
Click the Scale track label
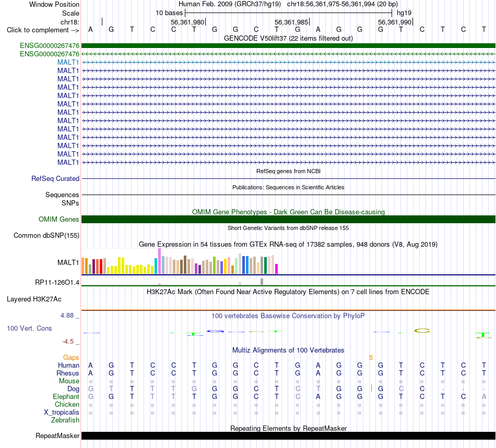(x=70, y=13)
